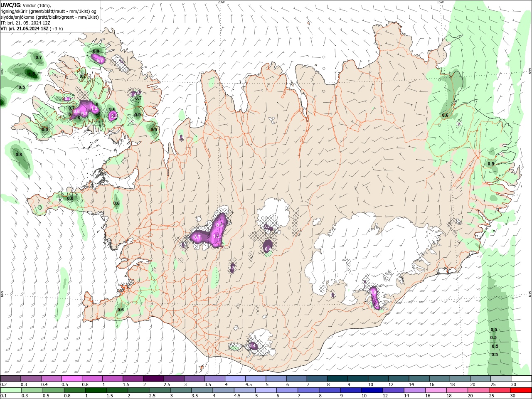The image size is (532, 399).
Task: Pick the 7 swatch in the lower legend row
Action: tap(308, 390)
